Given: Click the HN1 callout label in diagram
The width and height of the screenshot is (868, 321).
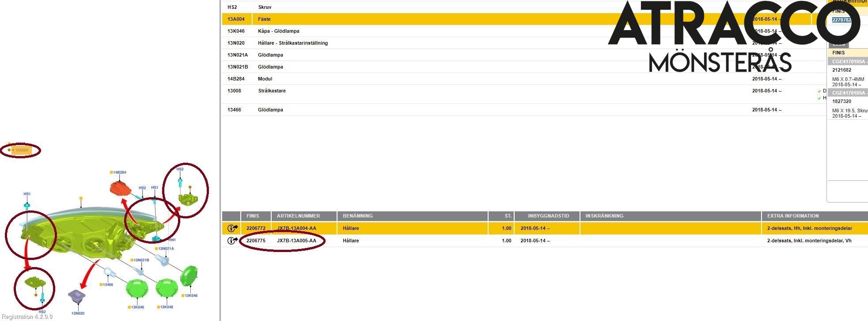Looking at the screenshot, I should click(172, 240).
